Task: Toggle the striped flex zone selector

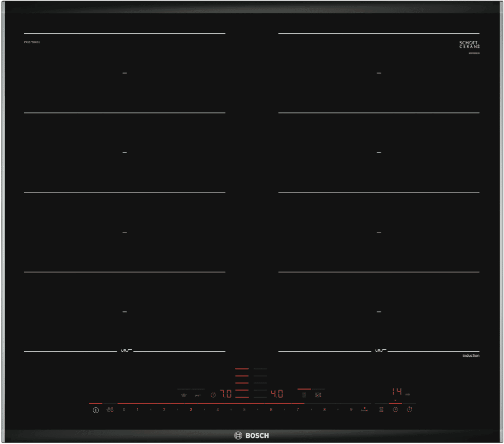Action: (x=304, y=395)
